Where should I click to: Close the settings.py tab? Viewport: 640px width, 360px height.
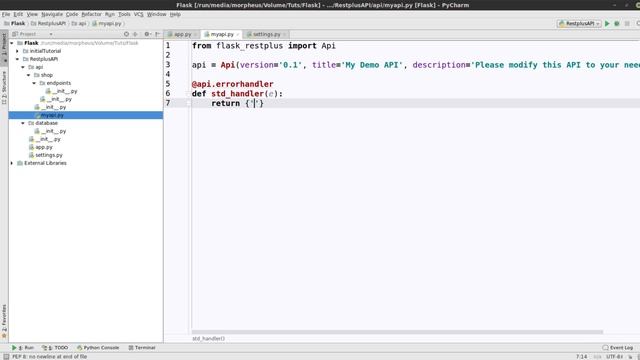pos(284,35)
